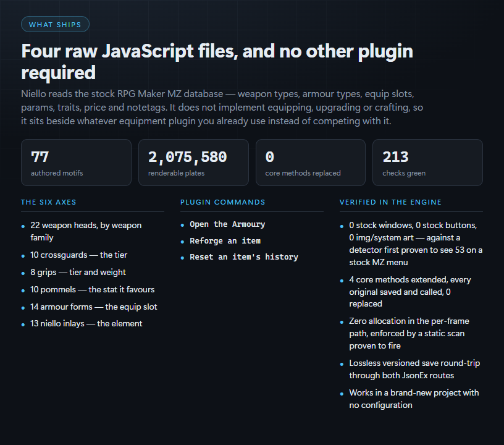Click the '4 core methods extended' item
Image resolution: width=504 pixels, height=445 pixels.
[x=410, y=292]
